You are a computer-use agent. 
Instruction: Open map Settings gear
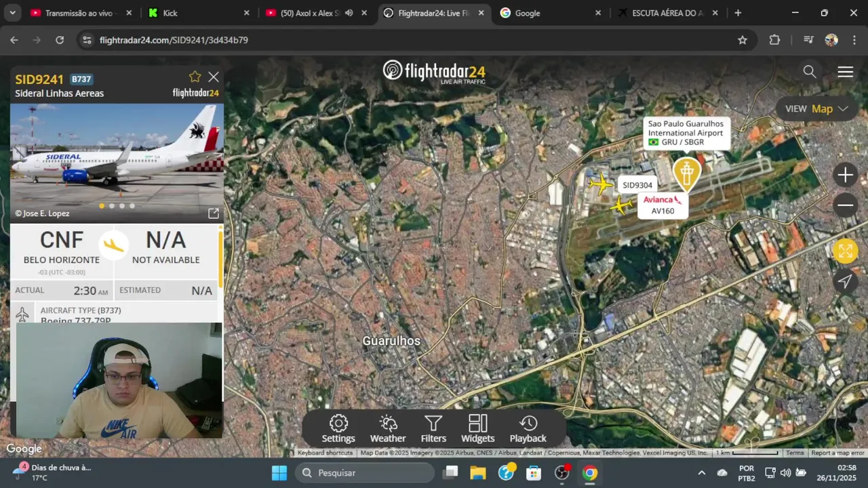pos(338,429)
